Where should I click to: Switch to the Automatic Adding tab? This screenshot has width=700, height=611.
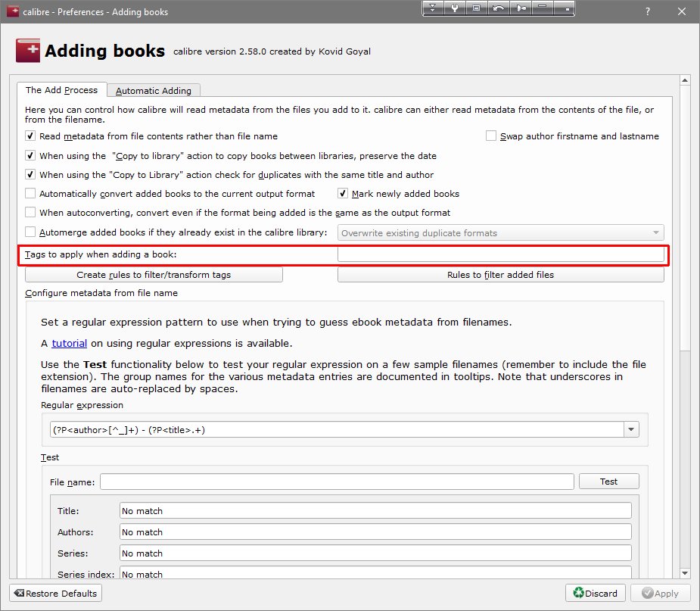153,91
